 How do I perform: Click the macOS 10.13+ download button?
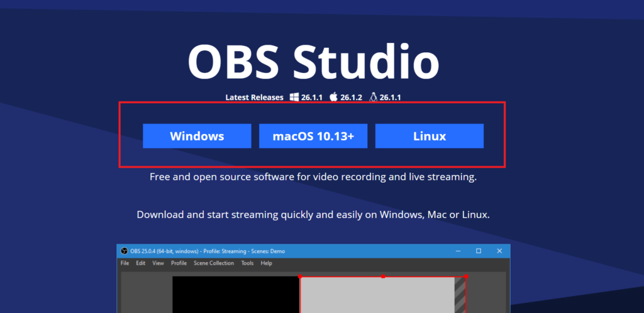click(x=313, y=136)
